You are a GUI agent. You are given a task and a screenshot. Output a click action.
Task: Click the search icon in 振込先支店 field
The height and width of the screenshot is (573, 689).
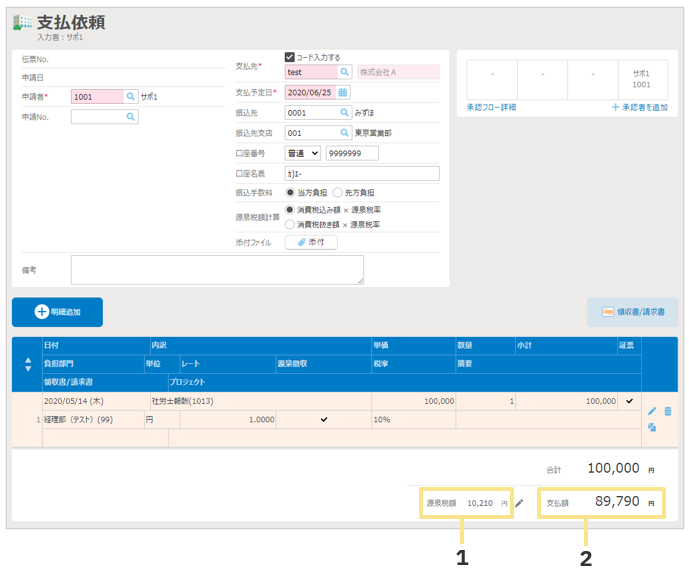pyautogui.click(x=344, y=133)
